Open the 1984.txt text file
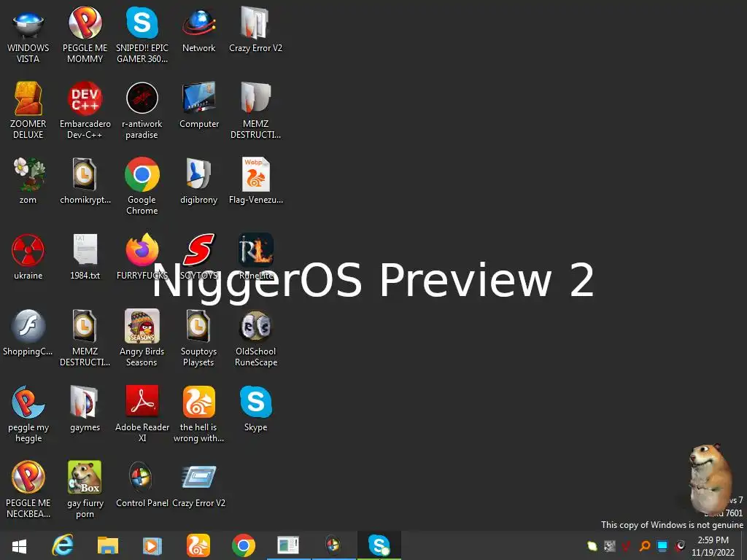747x560 pixels. coord(85,257)
